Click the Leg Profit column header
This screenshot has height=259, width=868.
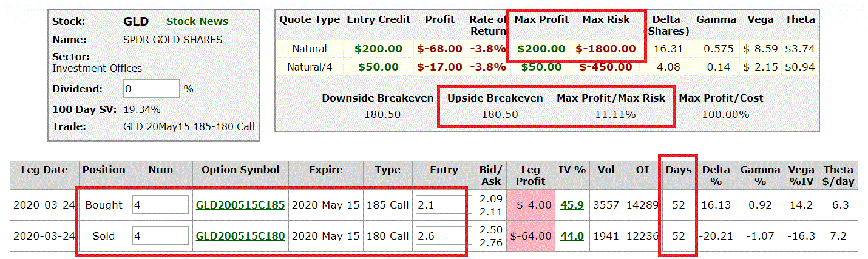pos(531,176)
